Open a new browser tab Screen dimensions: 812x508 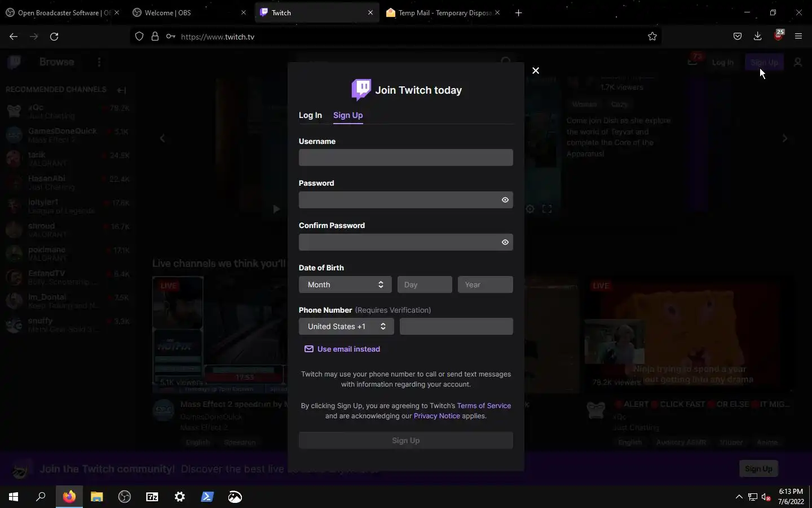(x=519, y=12)
